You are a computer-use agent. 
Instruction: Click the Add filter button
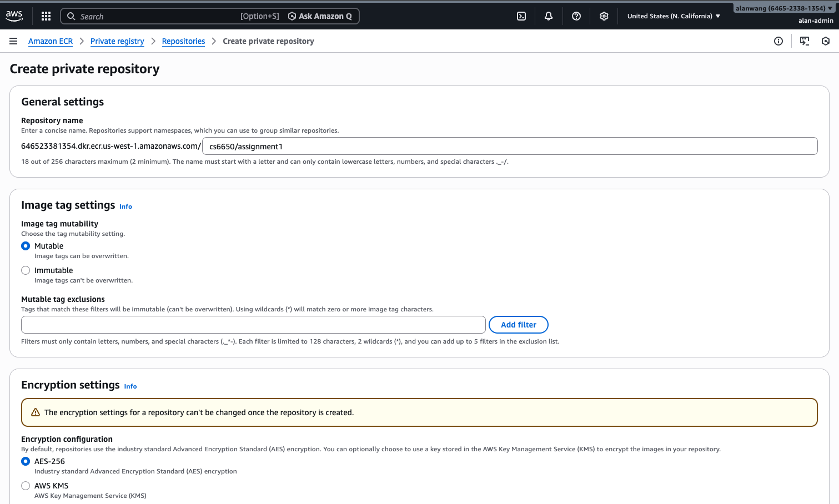(x=518, y=325)
